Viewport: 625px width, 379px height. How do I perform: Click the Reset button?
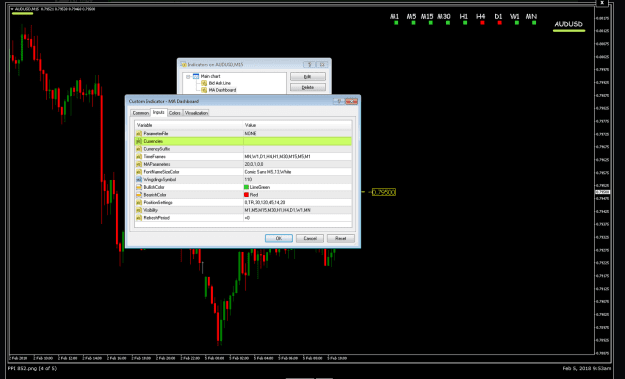pos(340,238)
